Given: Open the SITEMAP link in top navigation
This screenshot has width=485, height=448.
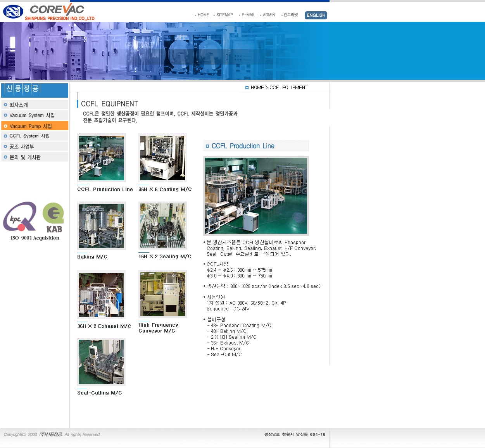Looking at the screenshot, I should pos(224,15).
